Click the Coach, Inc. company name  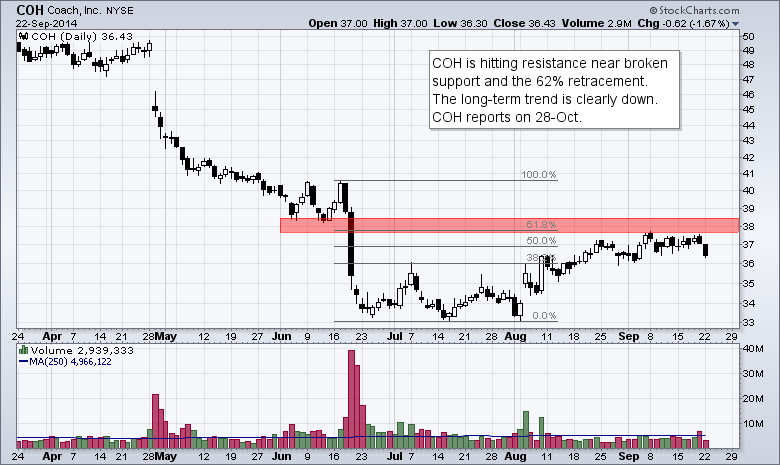point(75,10)
